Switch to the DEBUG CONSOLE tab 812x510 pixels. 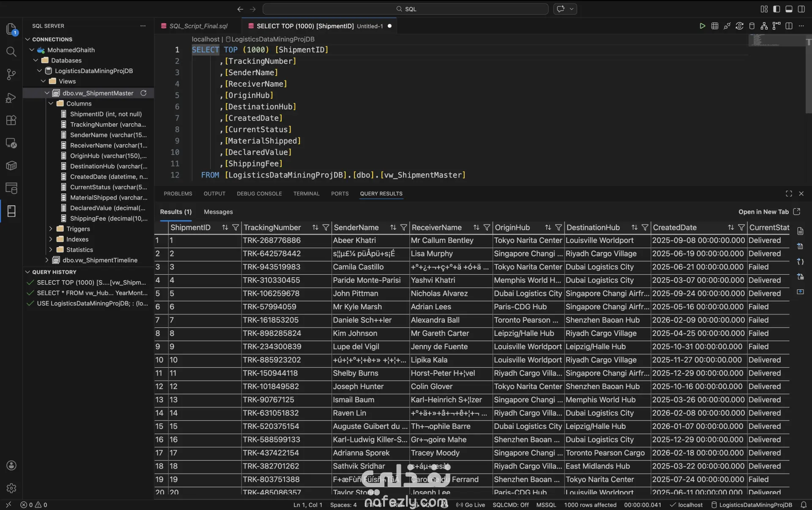[x=259, y=194]
